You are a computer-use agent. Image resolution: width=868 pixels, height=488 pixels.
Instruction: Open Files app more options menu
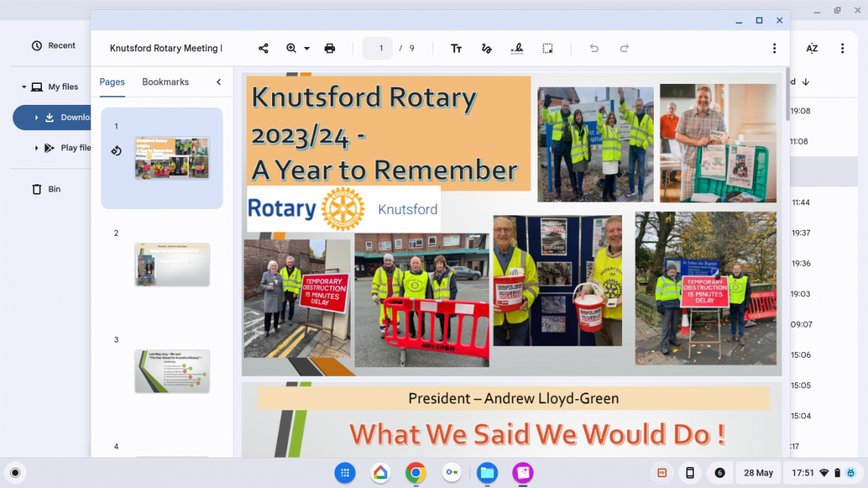tap(842, 48)
